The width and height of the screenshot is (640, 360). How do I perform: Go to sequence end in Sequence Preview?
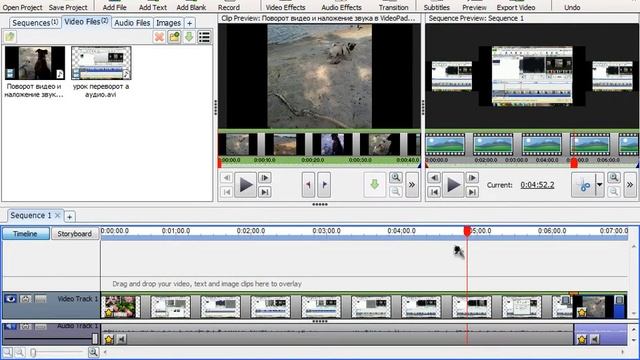(x=472, y=192)
